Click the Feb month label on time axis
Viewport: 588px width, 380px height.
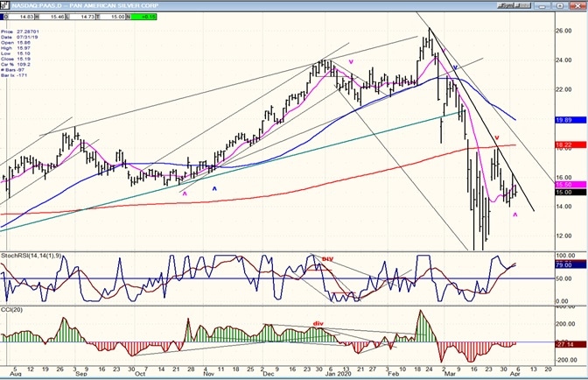(393, 375)
